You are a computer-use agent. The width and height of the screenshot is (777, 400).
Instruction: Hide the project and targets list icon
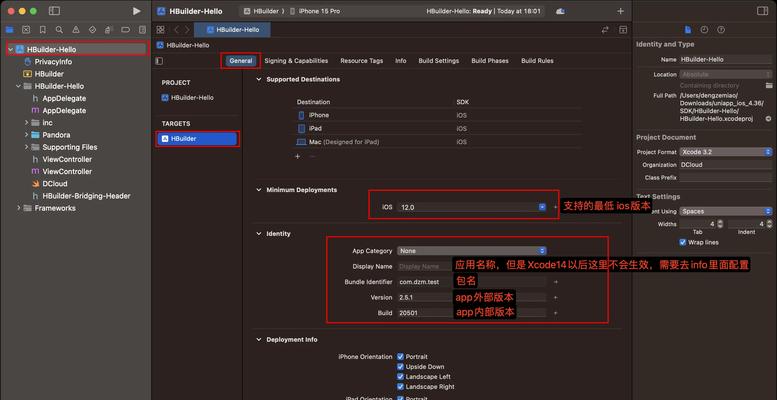pyautogui.click(x=159, y=61)
